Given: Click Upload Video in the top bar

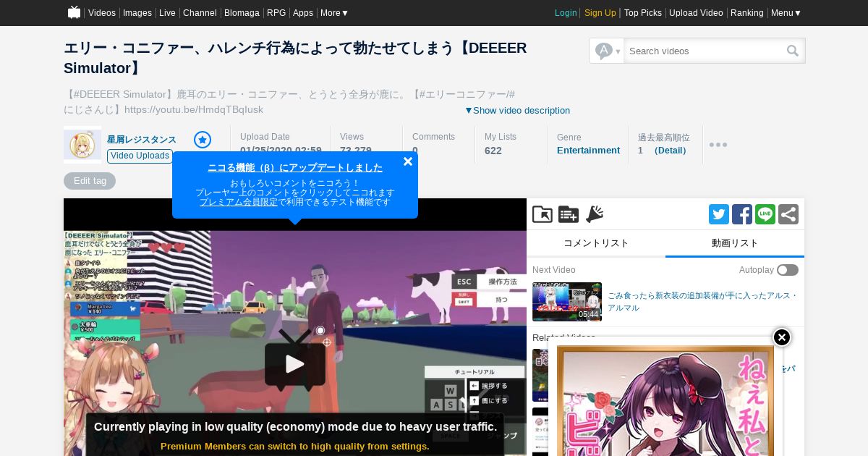Looking at the screenshot, I should (x=696, y=13).
